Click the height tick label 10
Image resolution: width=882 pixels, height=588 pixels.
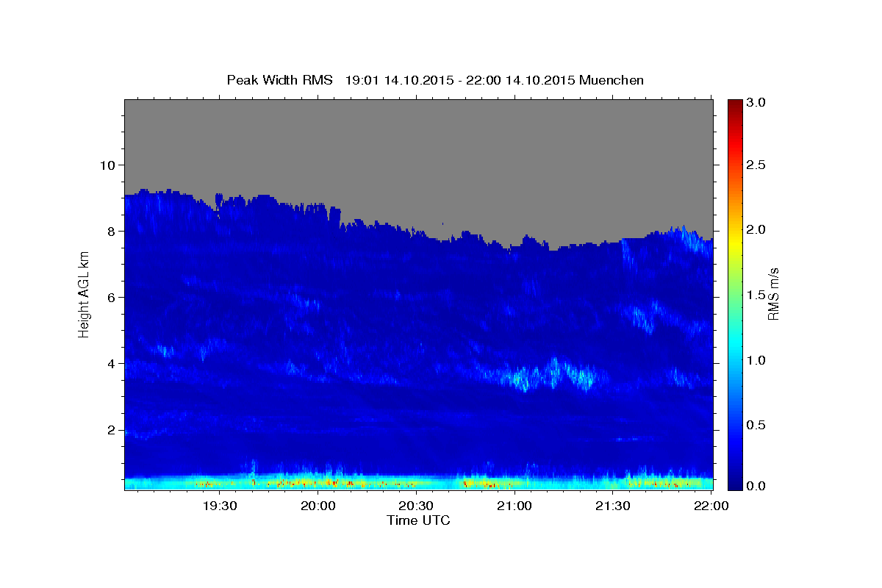coord(109,165)
